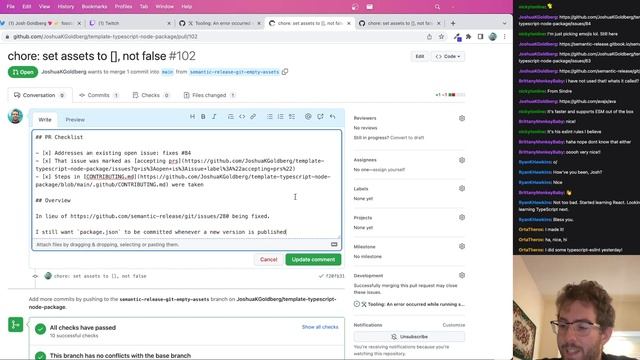Close the active 'chore: set assets' tab

pos(349,24)
